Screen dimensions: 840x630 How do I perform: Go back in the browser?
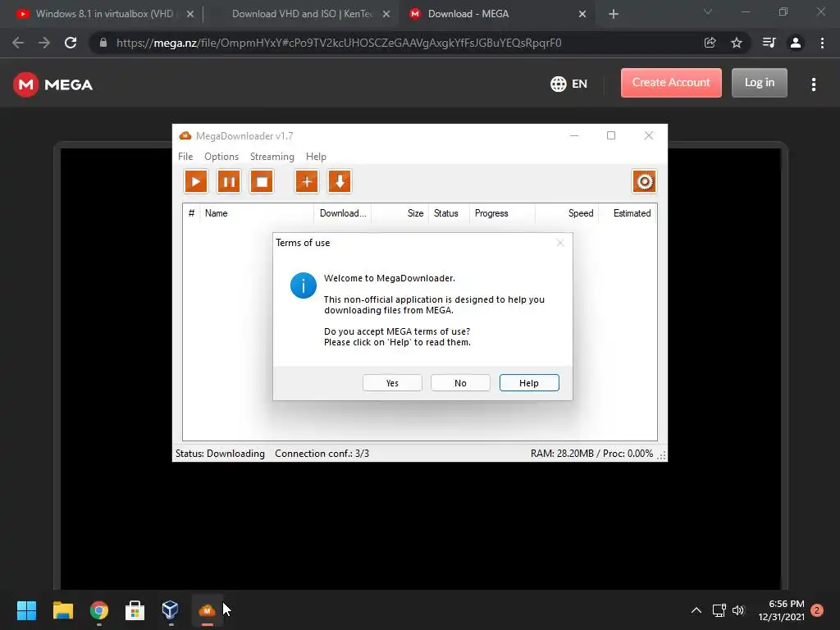tap(18, 43)
